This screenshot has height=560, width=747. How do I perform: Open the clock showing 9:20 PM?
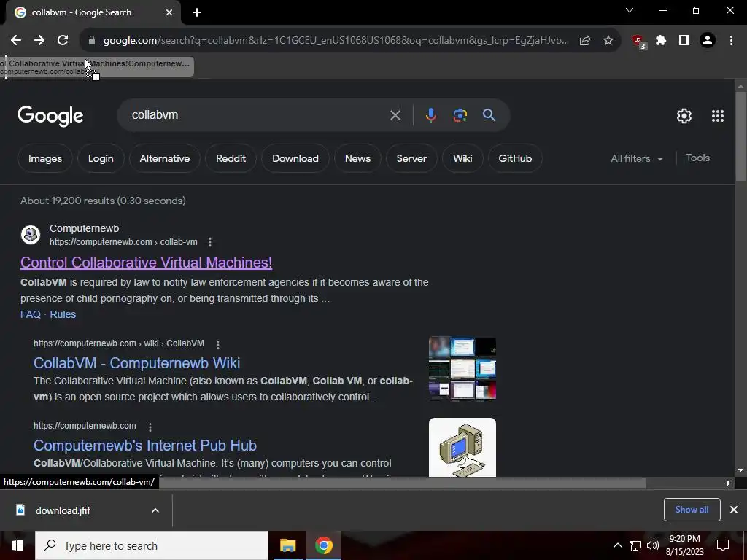pyautogui.click(x=684, y=545)
